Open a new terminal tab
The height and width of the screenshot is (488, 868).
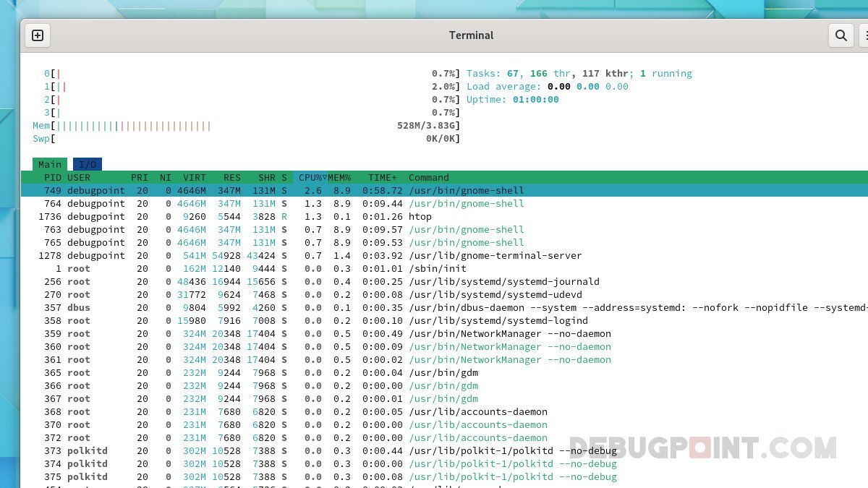(x=38, y=35)
